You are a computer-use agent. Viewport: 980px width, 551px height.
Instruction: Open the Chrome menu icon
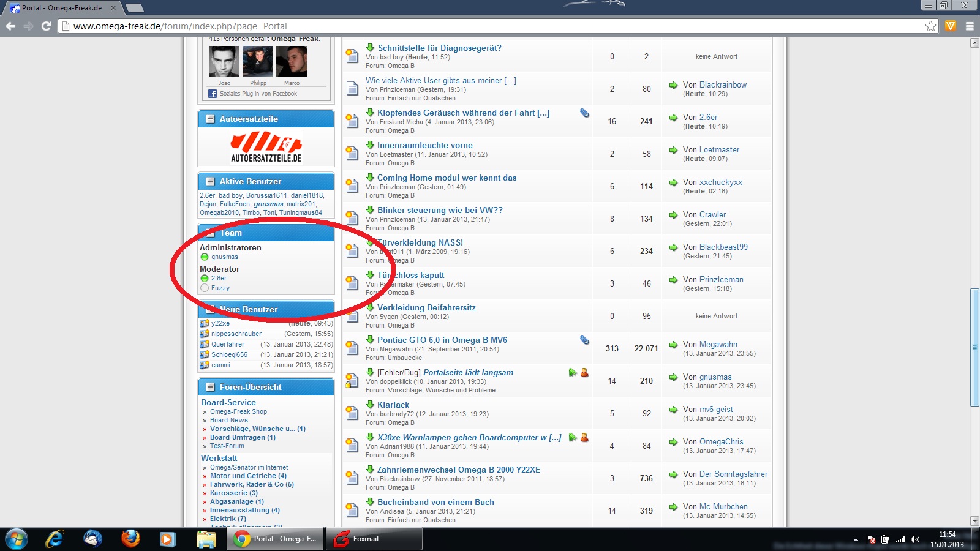coord(970,26)
